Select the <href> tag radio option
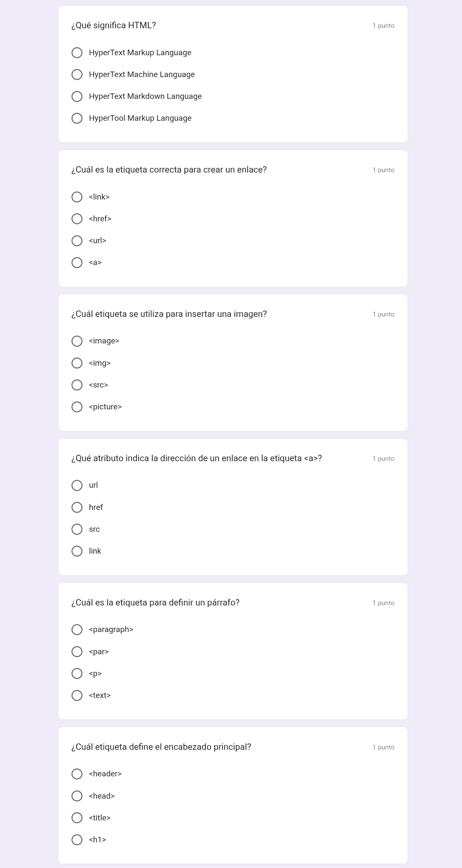 point(77,219)
